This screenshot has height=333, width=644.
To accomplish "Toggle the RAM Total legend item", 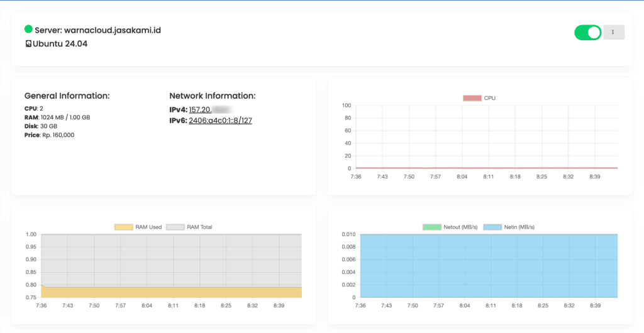I will pyautogui.click(x=189, y=227).
